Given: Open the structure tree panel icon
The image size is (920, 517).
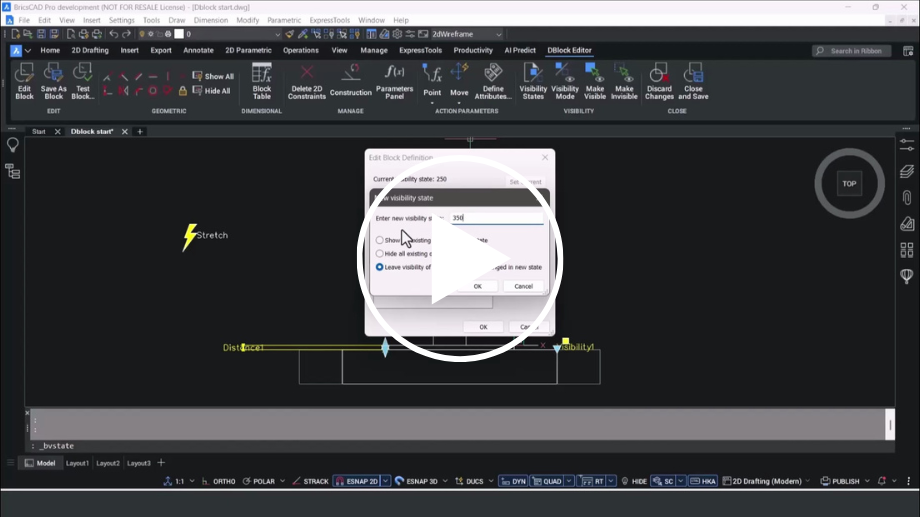Looking at the screenshot, I should (12, 171).
